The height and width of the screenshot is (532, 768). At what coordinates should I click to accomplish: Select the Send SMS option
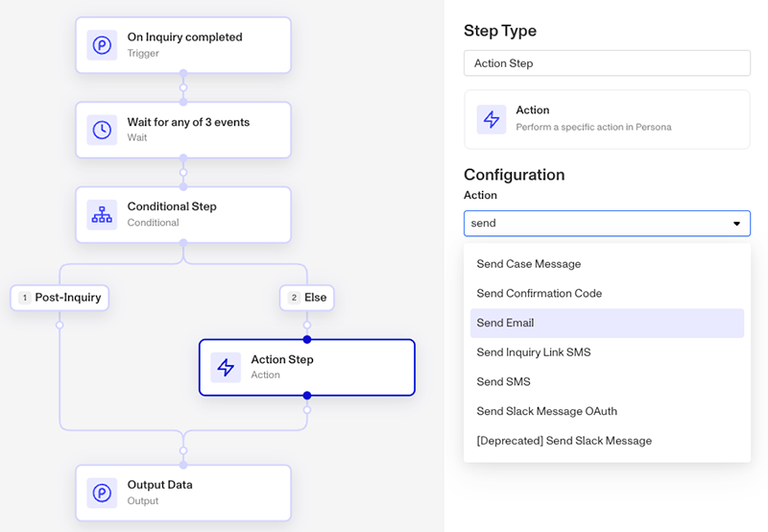607,381
